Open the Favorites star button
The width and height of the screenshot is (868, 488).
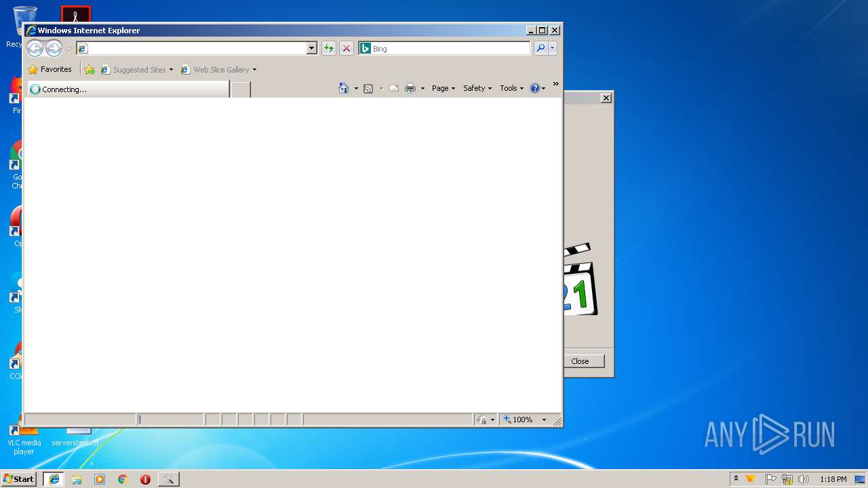[x=50, y=69]
